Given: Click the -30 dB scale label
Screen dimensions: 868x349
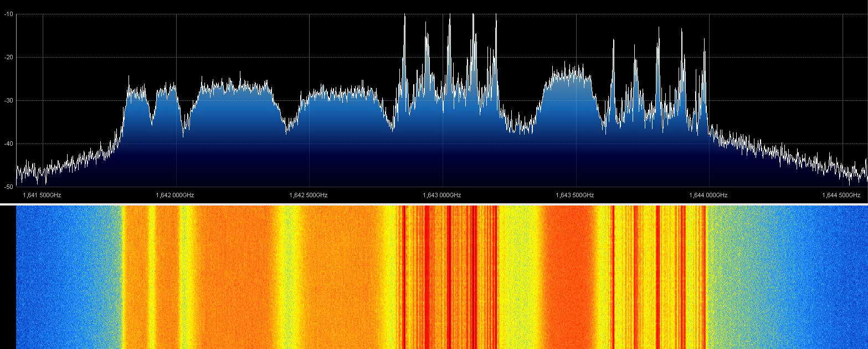Looking at the screenshot, I should pyautogui.click(x=8, y=100).
